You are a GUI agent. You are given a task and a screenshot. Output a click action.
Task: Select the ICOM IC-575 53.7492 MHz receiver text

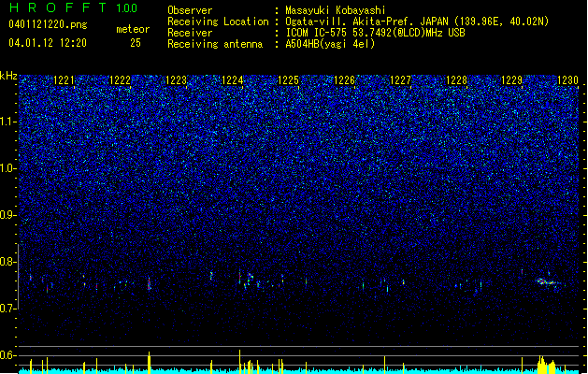pos(376,33)
